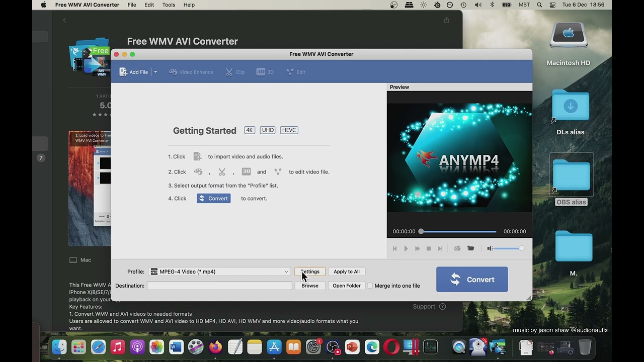Image resolution: width=644 pixels, height=362 pixels.
Task: Open the Trash in the Dock
Action: 585,347
